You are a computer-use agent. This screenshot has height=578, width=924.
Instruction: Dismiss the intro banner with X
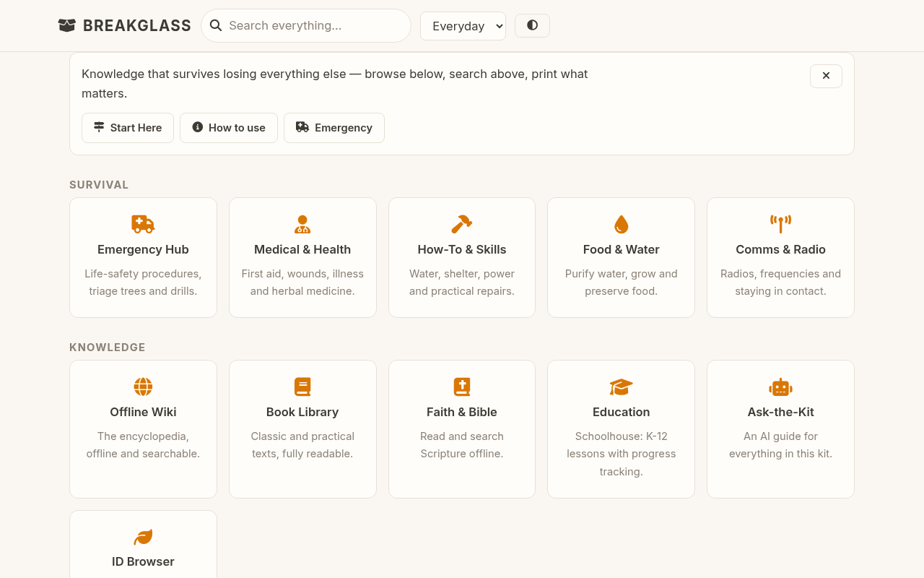tap(826, 76)
